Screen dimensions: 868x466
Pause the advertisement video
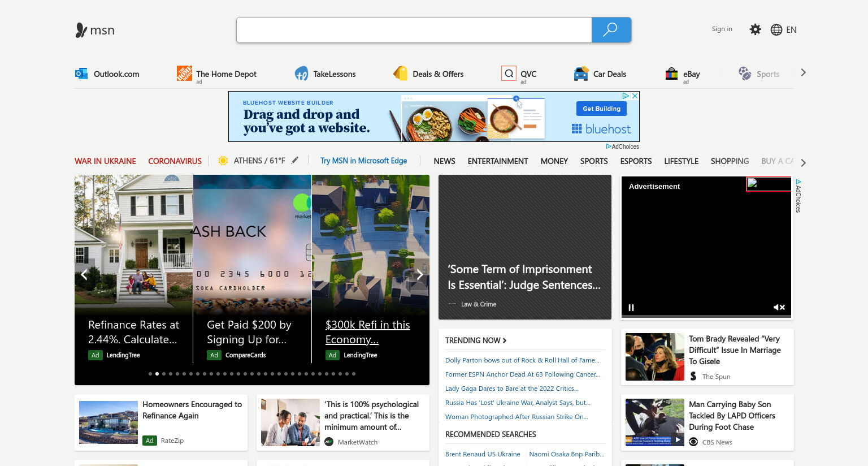click(x=631, y=308)
